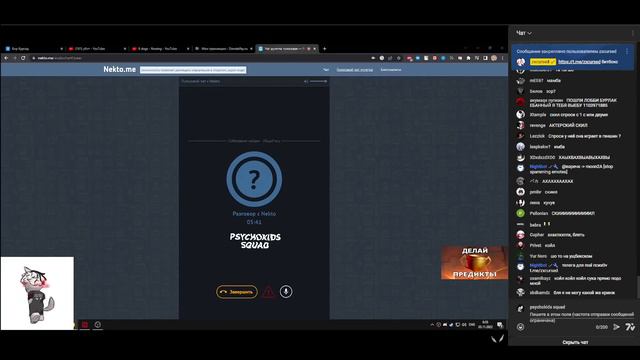Viewport: 640px width, 360px height.
Task: Open the chat panel three-dot menu
Action: tap(633, 33)
